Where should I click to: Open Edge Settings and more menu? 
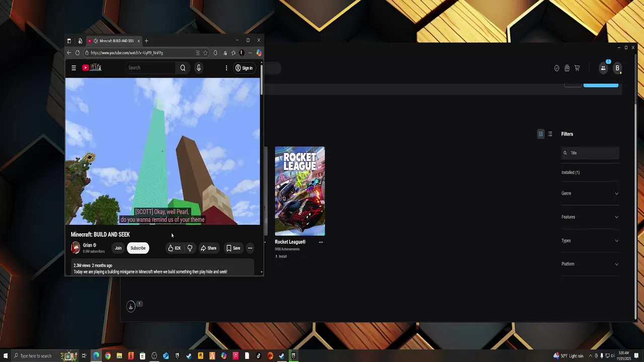[250, 53]
